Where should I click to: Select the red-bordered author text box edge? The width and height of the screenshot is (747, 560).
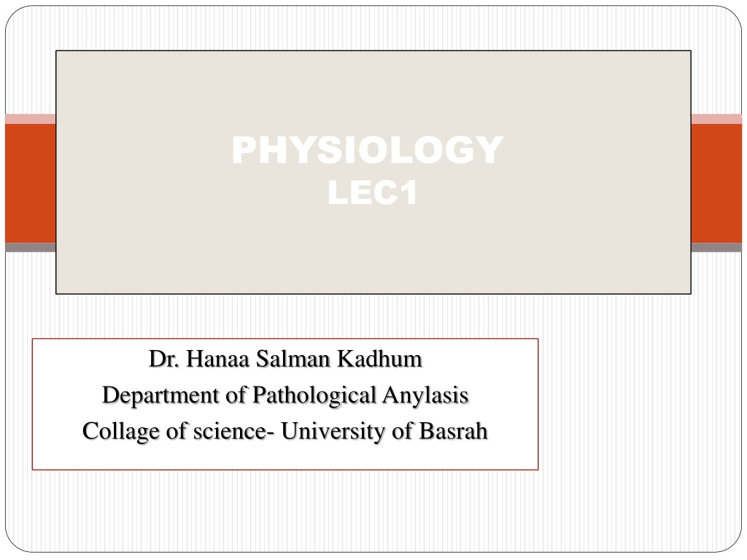point(285,339)
